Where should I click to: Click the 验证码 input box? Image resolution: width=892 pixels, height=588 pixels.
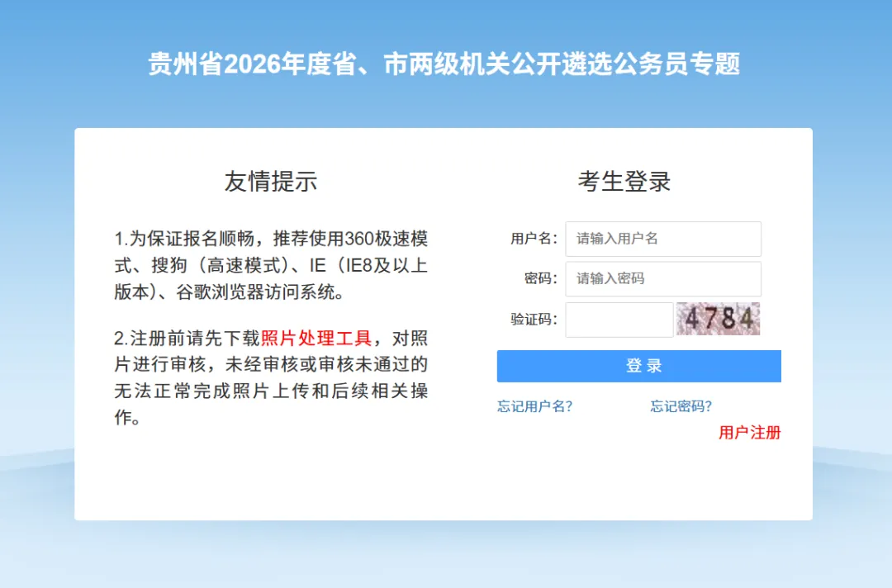click(619, 320)
